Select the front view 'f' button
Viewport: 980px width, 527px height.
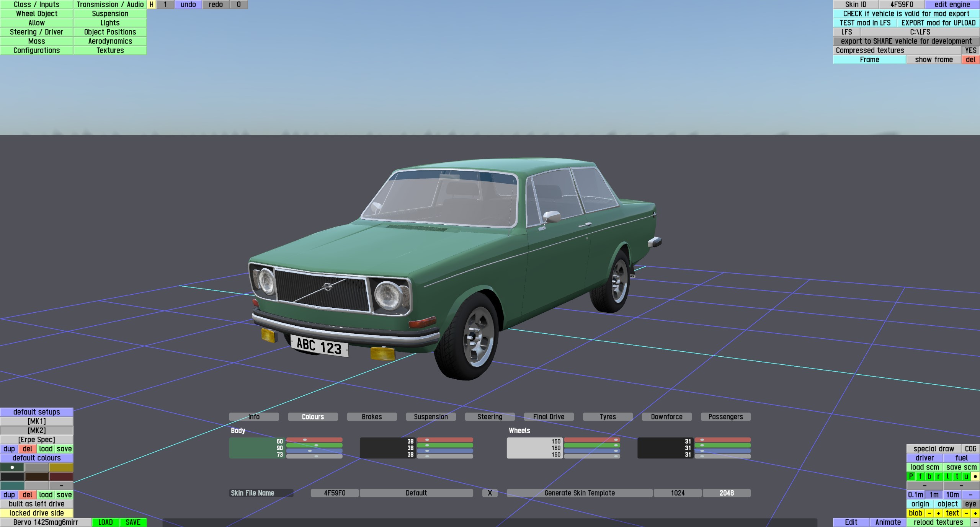pos(920,476)
